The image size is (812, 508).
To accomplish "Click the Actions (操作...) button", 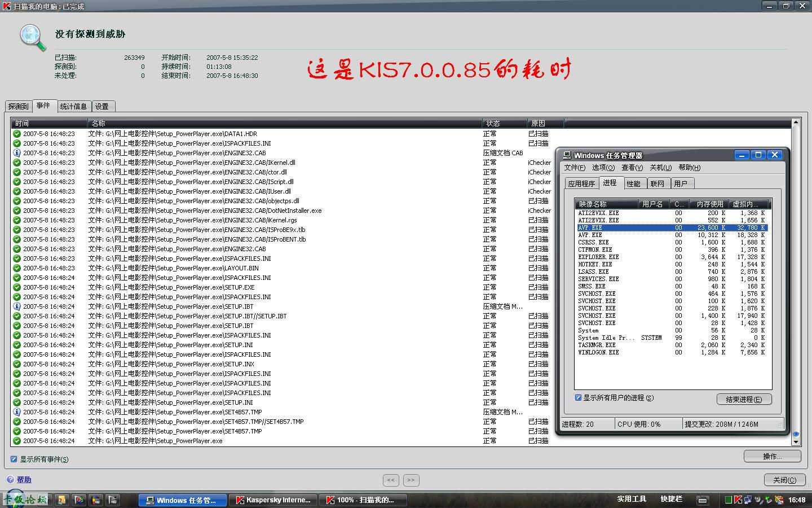I will pyautogui.click(x=773, y=456).
